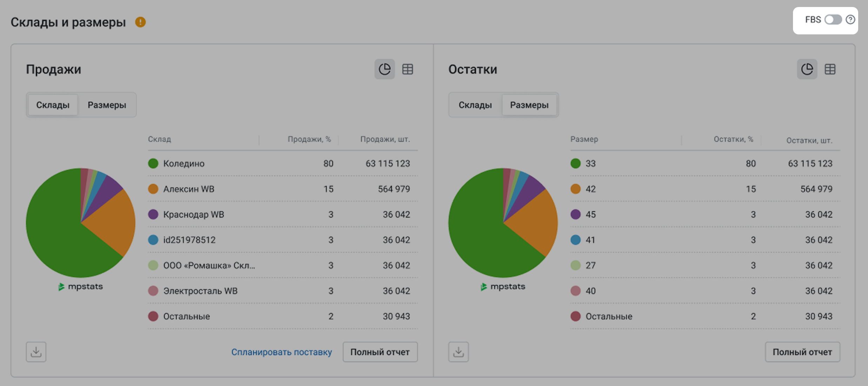
Task: Select Размеры tab in Продажи panel
Action: pyautogui.click(x=107, y=105)
